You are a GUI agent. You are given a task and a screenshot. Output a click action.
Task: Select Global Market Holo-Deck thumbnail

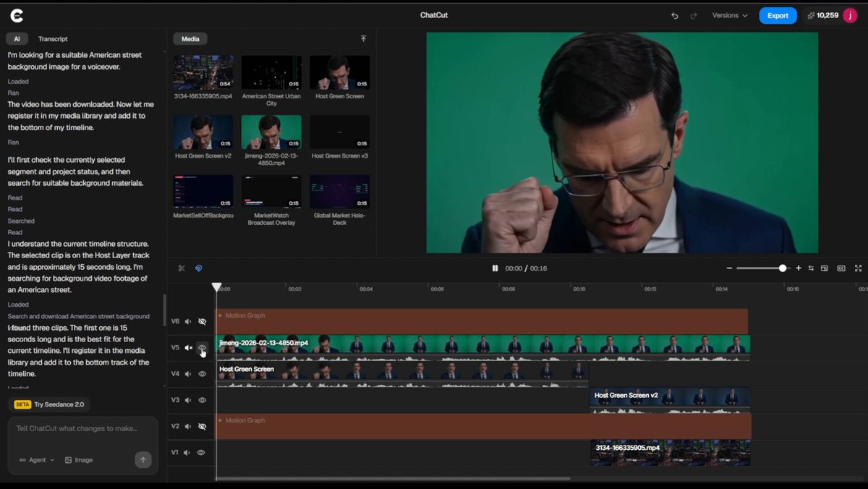click(x=339, y=192)
